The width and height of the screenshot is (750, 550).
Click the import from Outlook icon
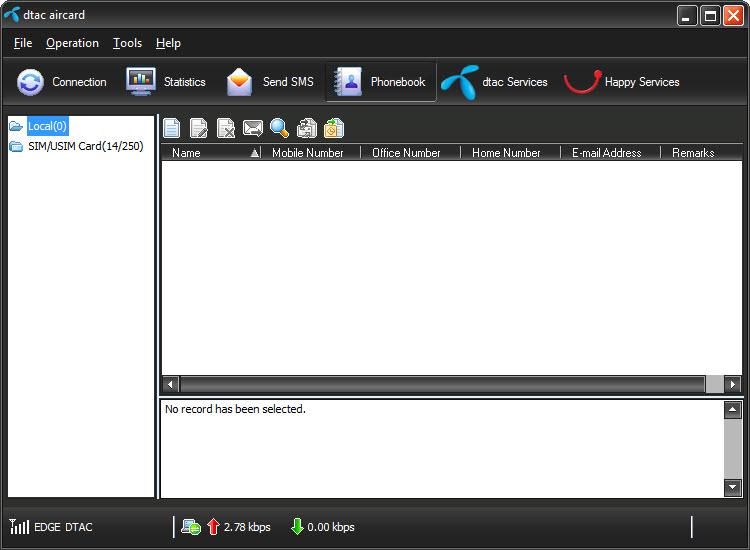334,128
